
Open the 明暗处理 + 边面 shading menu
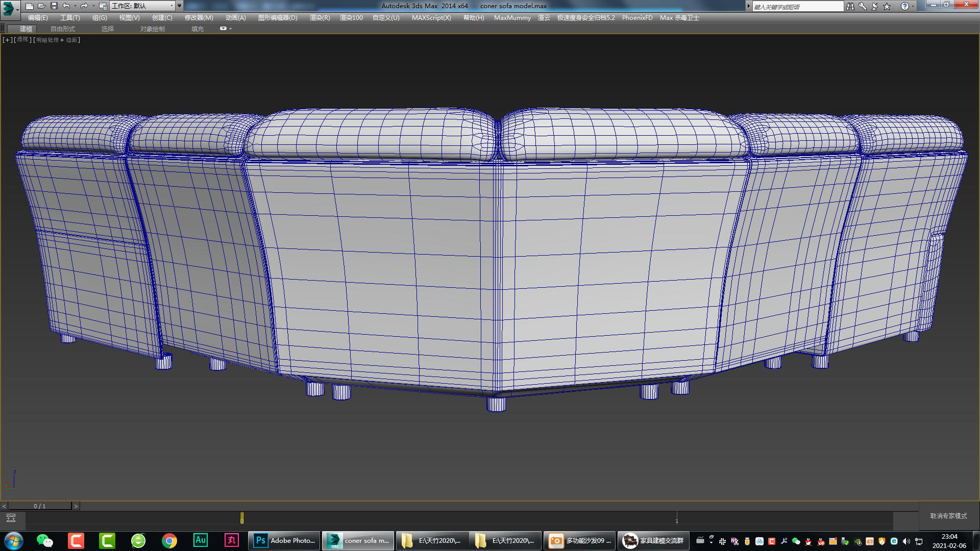pyautogui.click(x=57, y=40)
